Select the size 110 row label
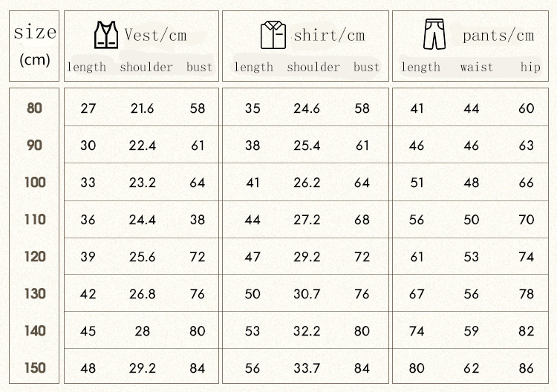This screenshot has width=557, height=392. pyautogui.click(x=35, y=219)
